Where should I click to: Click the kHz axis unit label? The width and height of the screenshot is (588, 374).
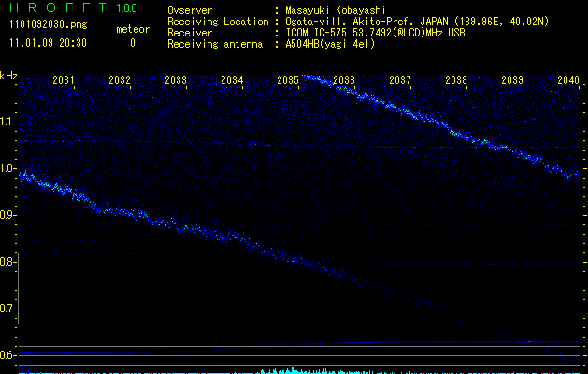click(8, 76)
